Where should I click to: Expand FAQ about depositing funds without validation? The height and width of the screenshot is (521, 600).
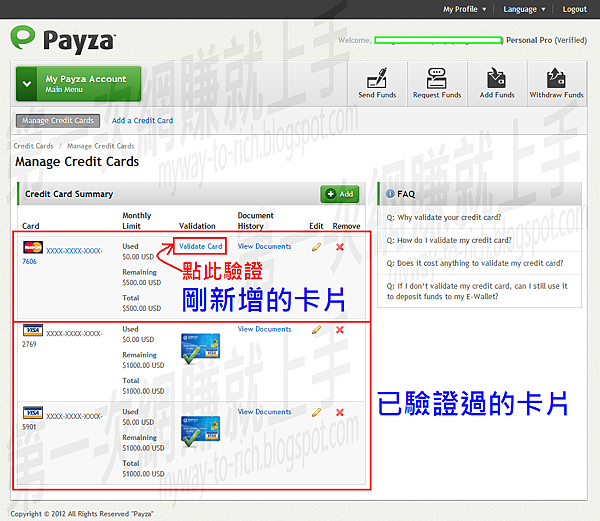tap(477, 291)
